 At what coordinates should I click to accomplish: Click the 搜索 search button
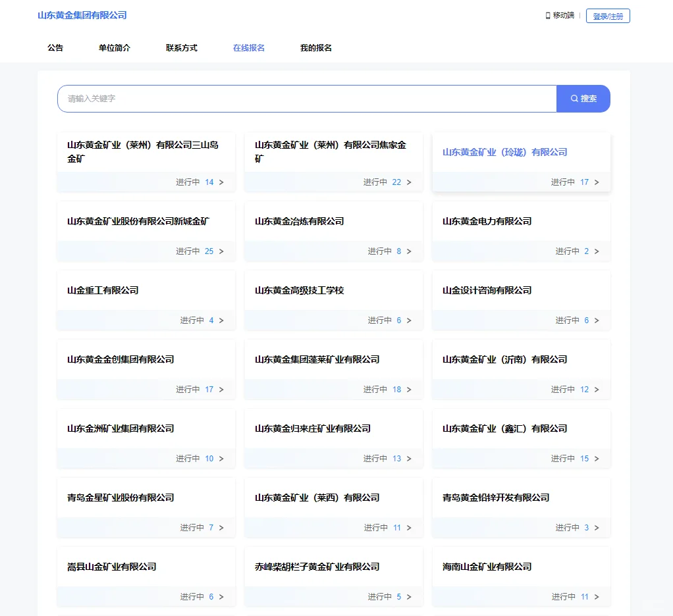tap(583, 99)
